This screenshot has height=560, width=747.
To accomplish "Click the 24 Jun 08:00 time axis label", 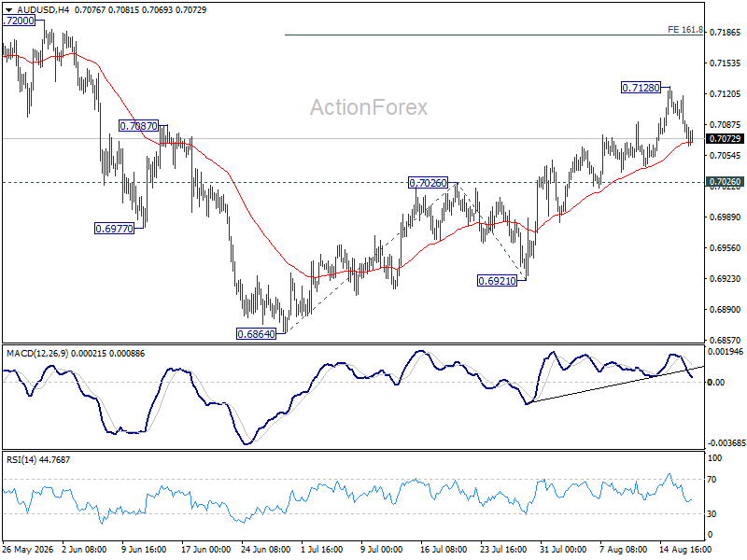I will point(266,549).
